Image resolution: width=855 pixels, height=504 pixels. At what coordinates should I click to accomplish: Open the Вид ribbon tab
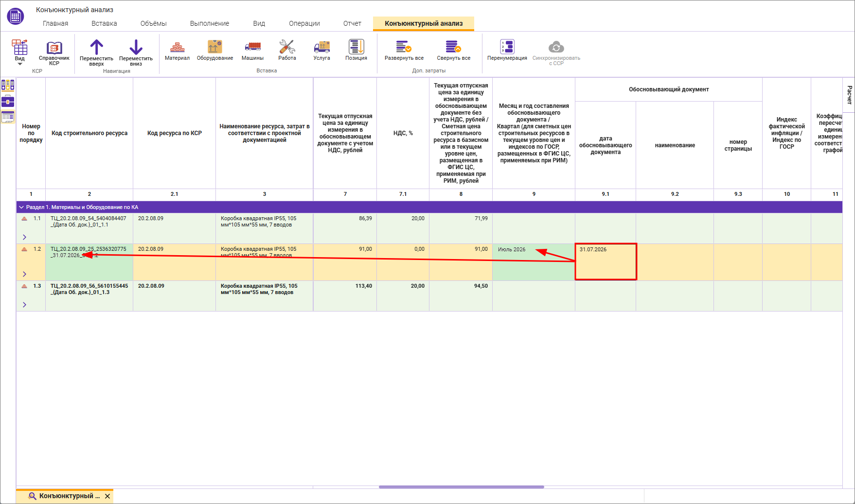point(259,23)
